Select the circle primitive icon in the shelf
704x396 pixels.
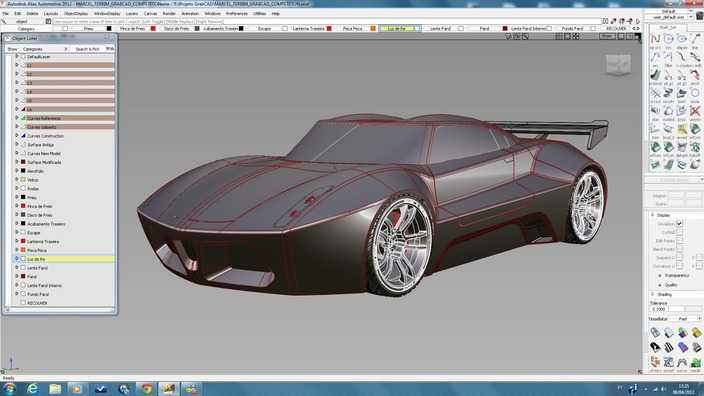669,39
